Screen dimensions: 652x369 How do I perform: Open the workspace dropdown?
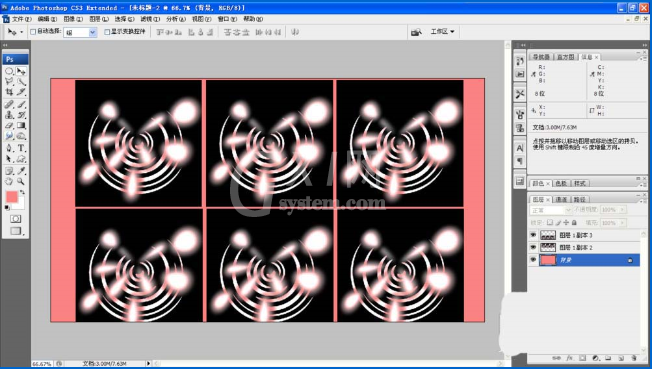coord(442,32)
